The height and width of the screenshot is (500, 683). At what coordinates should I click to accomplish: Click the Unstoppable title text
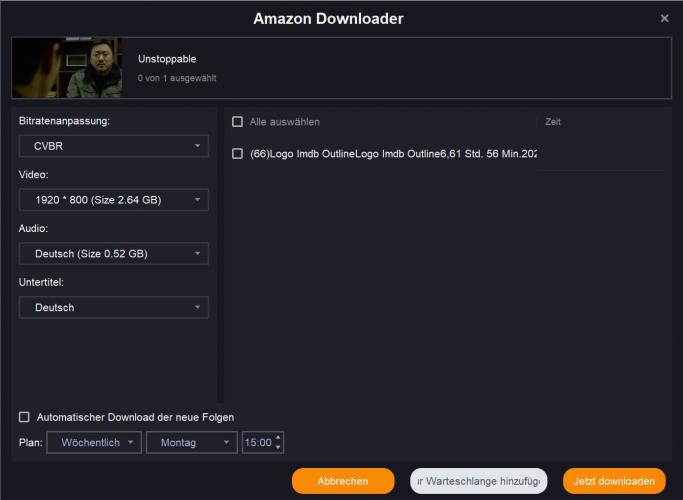tap(167, 59)
